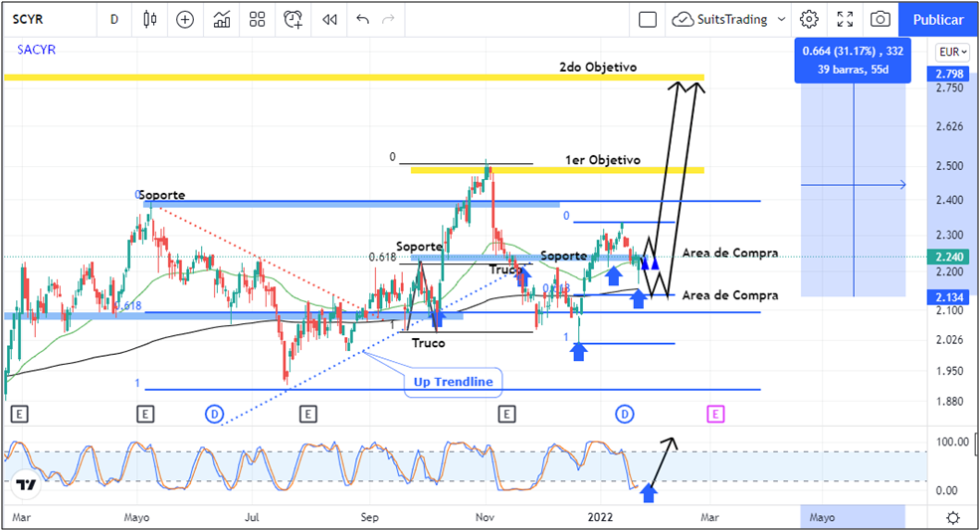Open chart settings with the top gear icon

pyautogui.click(x=809, y=19)
